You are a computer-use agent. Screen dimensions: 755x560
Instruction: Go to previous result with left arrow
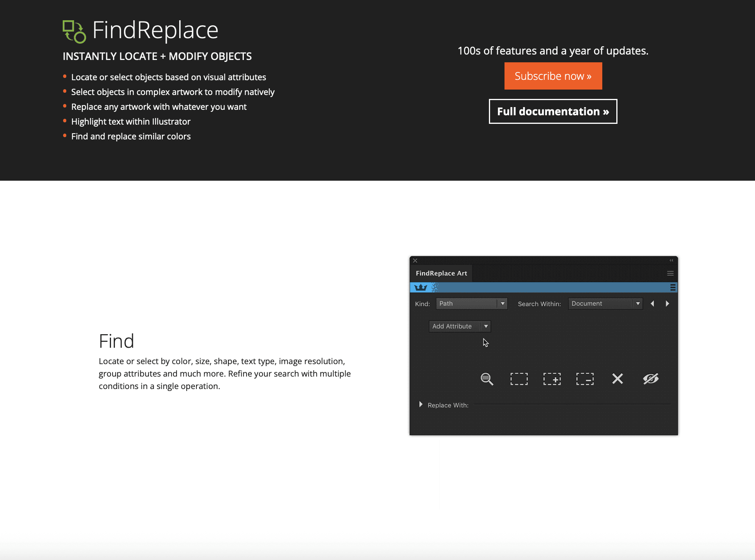[652, 303]
